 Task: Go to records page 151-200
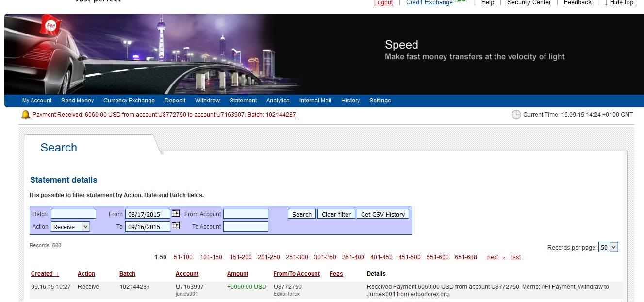coord(241,257)
